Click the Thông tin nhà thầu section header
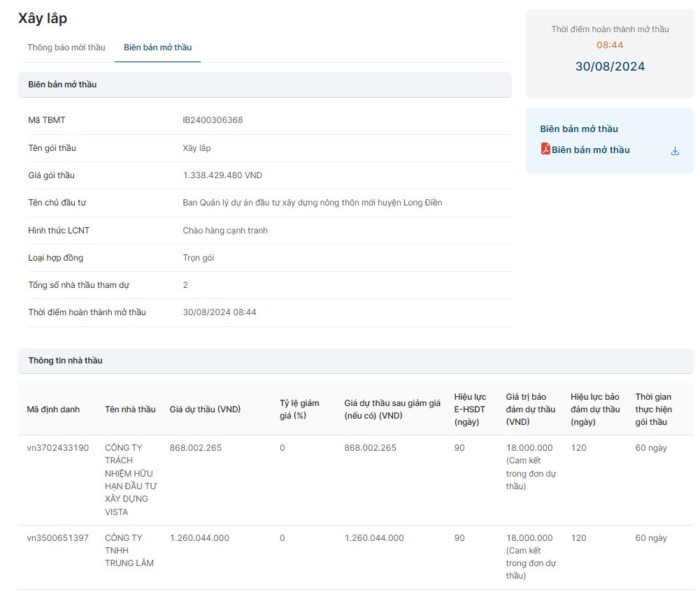 (x=66, y=361)
